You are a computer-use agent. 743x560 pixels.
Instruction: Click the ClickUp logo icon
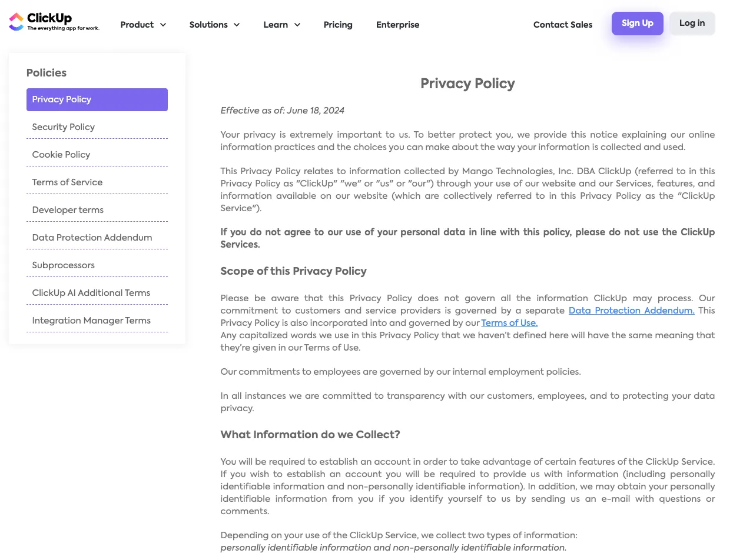(x=16, y=22)
